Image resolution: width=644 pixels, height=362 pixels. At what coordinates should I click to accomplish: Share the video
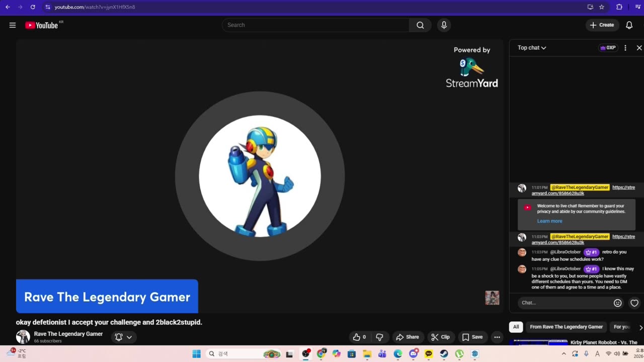408,337
